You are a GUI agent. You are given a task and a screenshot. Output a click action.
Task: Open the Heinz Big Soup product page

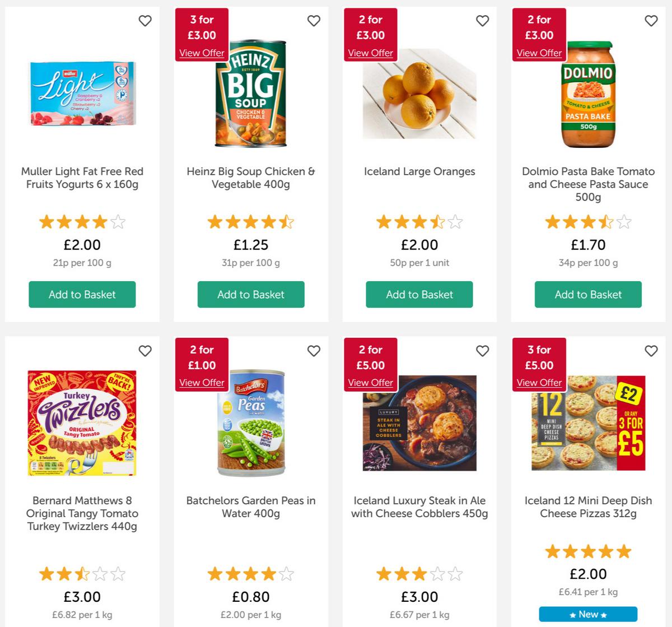coord(250,178)
